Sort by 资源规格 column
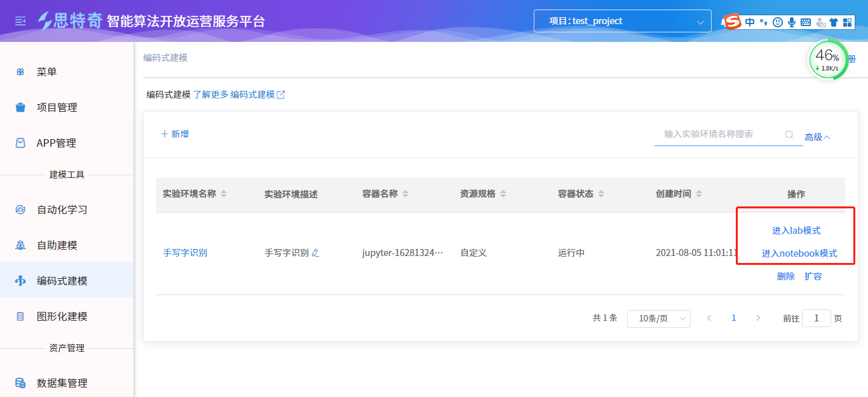The height and width of the screenshot is (397, 868). coord(503,194)
